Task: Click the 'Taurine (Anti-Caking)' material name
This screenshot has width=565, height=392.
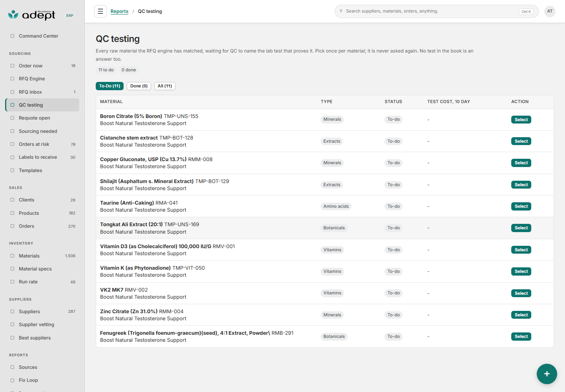Action: click(x=127, y=203)
